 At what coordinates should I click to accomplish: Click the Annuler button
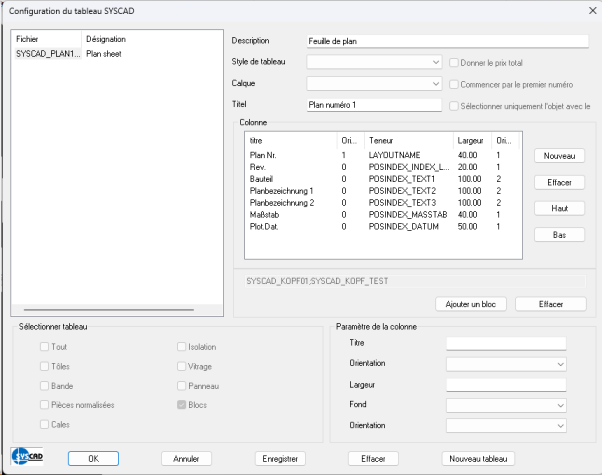tap(186, 458)
